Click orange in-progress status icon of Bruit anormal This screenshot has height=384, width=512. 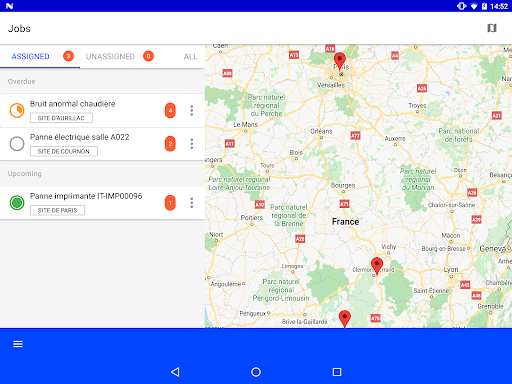[x=17, y=110]
